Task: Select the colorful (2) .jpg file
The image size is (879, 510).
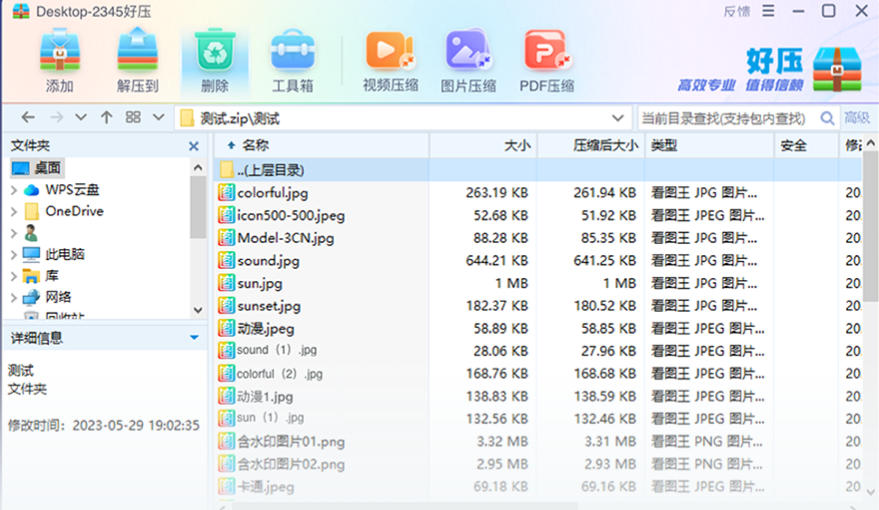Action: (x=280, y=374)
